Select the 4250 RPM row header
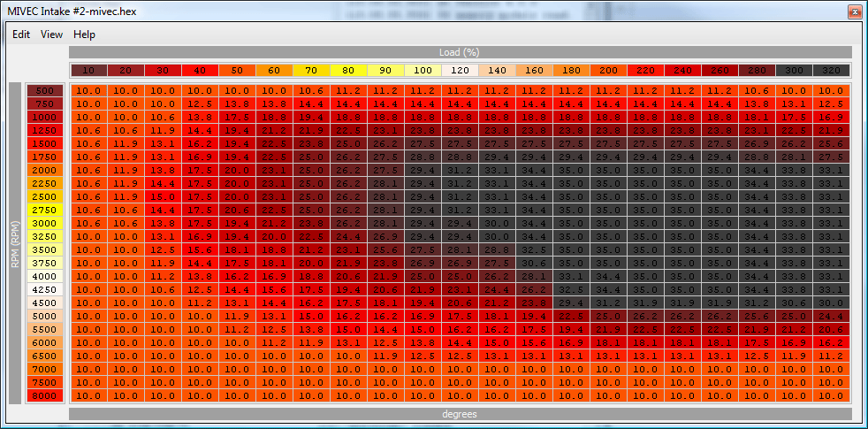The width and height of the screenshot is (868, 429). tap(45, 289)
